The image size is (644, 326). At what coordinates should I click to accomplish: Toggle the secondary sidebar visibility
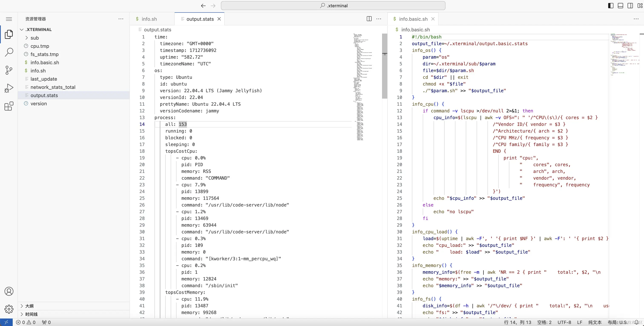(630, 5)
